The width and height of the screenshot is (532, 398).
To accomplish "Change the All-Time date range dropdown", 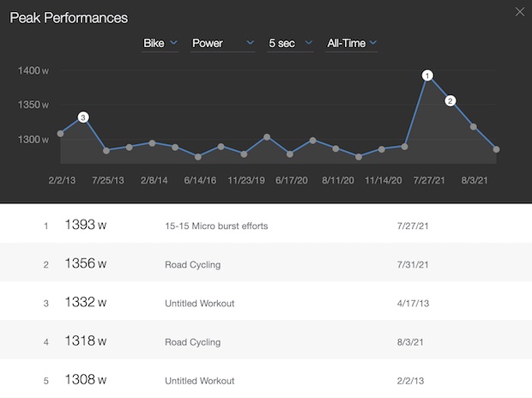I will [x=352, y=43].
